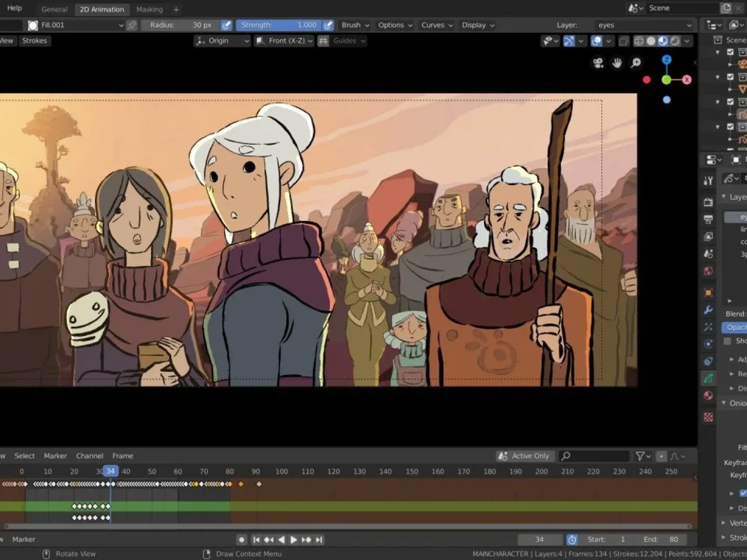Open the Layer eyes dropdown
The width and height of the screenshot is (747, 560).
coord(645,25)
